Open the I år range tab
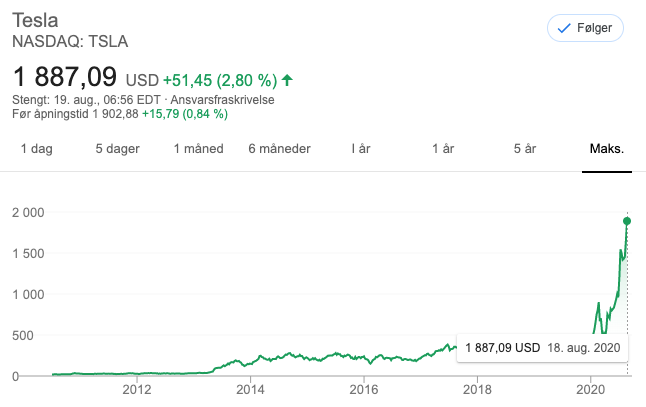646x407 pixels. coord(361,149)
